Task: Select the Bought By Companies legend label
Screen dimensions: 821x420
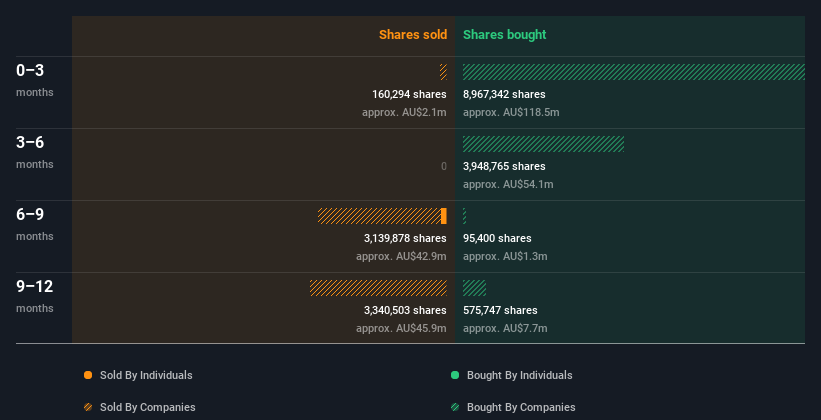Action: [521, 407]
